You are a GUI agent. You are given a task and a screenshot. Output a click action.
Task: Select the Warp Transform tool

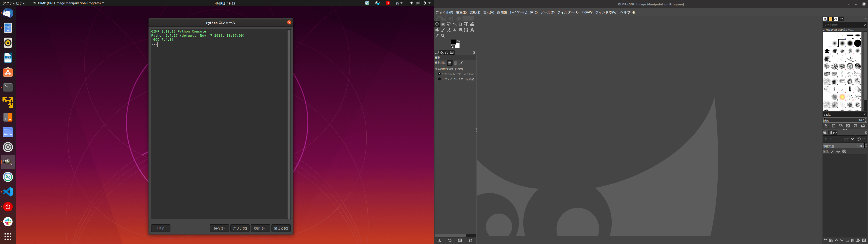pyautogui.click(x=472, y=24)
